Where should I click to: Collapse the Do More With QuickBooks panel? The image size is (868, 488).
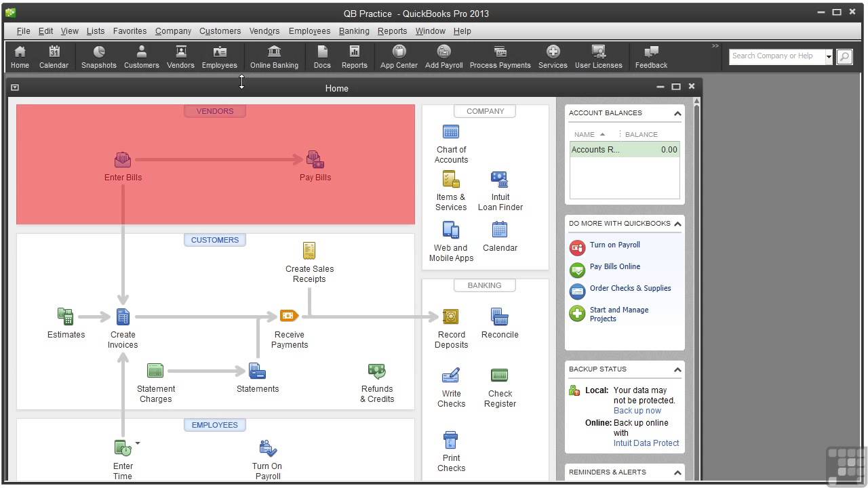point(677,224)
